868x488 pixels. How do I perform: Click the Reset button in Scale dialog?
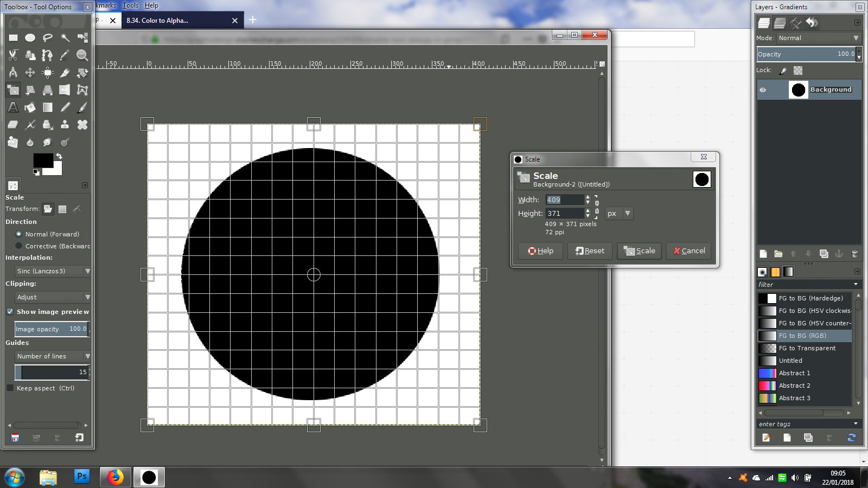click(590, 251)
